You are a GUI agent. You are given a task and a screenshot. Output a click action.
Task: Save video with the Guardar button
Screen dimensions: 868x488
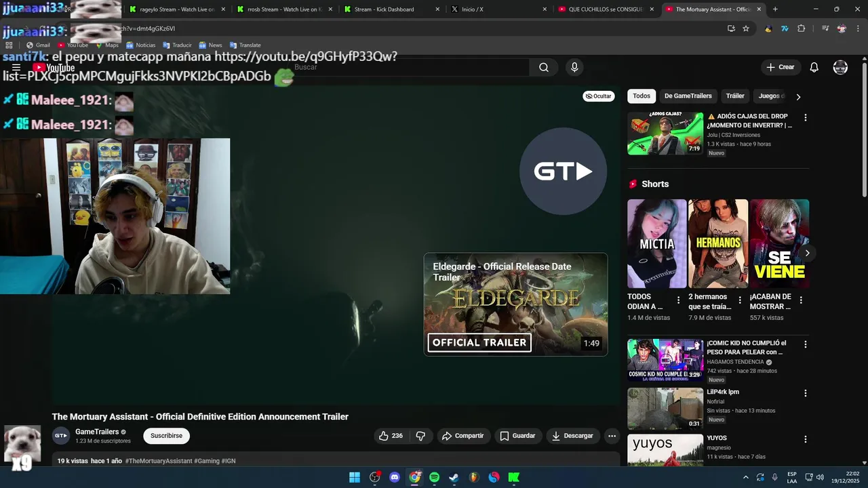[x=518, y=436]
